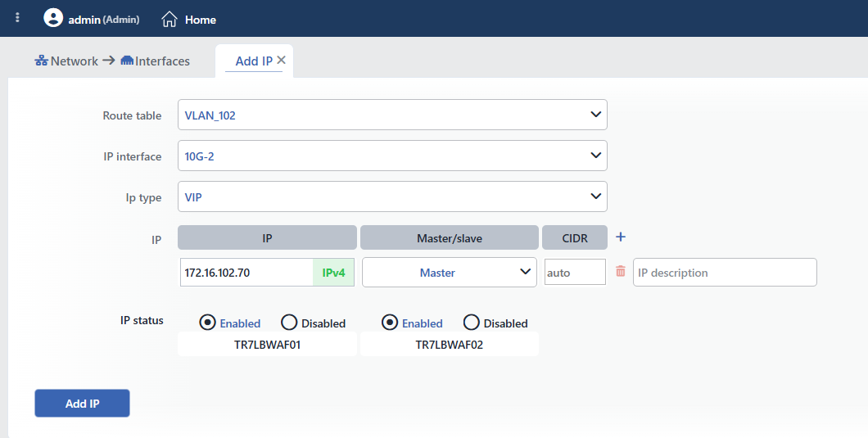The height and width of the screenshot is (438, 868).
Task: Open the Route table dropdown showing VLAN_102
Action: 392,115
